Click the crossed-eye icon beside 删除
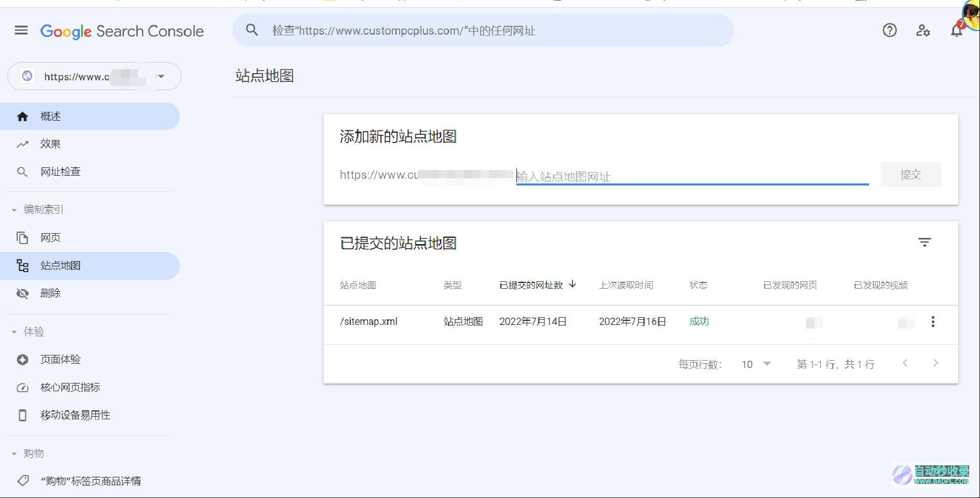Screen dimensions: 980x498 pos(22,293)
